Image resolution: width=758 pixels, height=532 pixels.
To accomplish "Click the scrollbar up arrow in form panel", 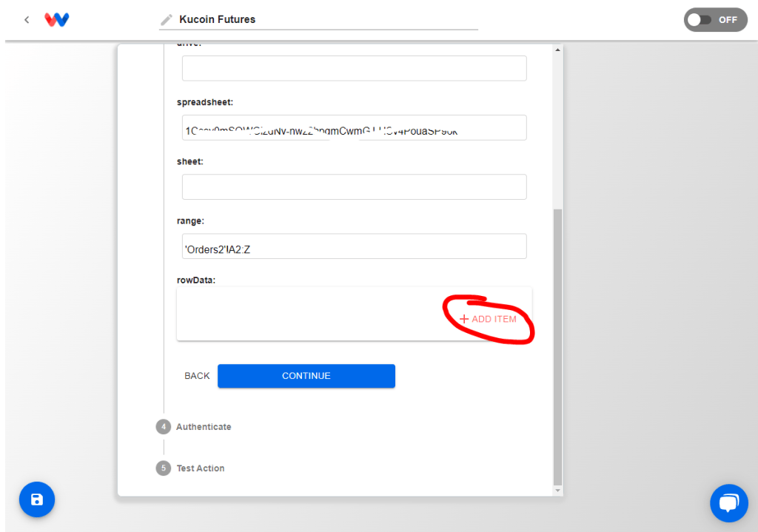I will coord(558,50).
